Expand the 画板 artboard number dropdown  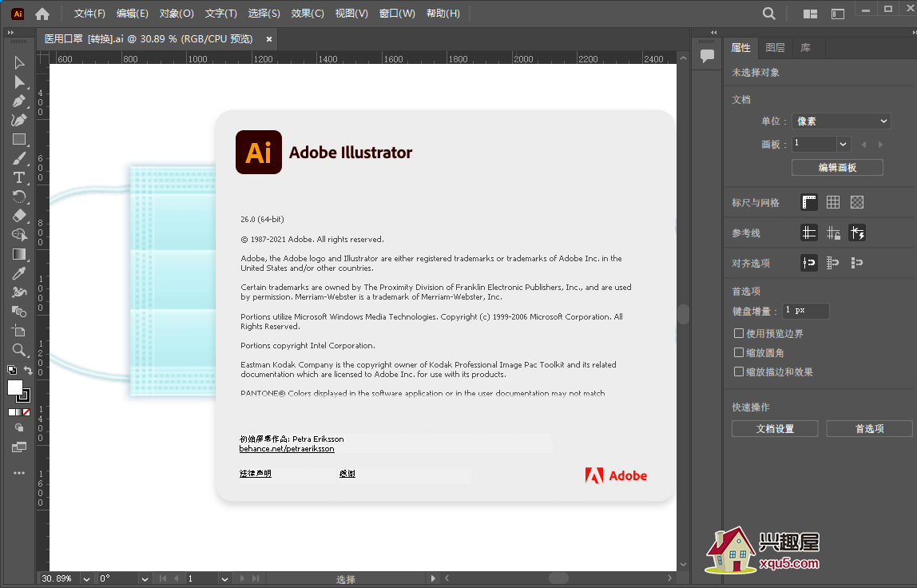[844, 145]
